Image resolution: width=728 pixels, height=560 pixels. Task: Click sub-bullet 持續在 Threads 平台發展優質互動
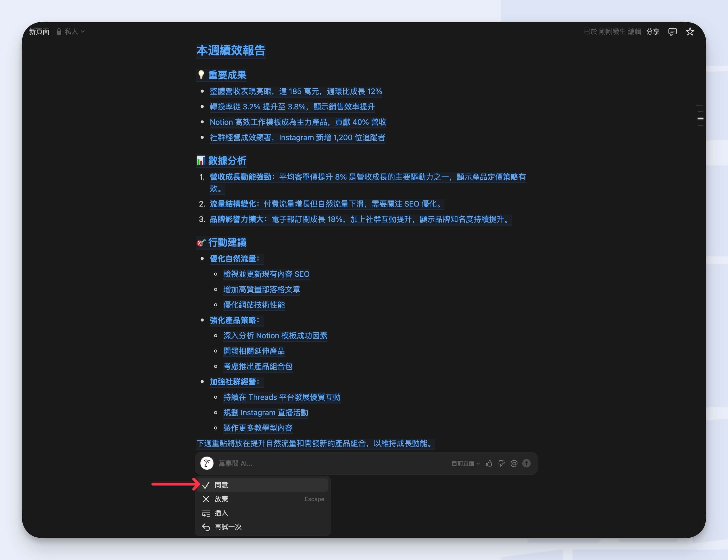click(x=282, y=397)
